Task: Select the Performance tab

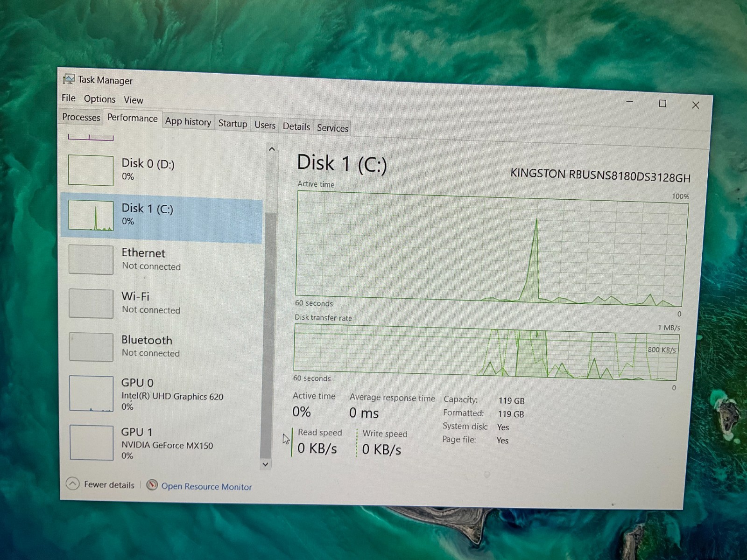Action: (x=133, y=118)
